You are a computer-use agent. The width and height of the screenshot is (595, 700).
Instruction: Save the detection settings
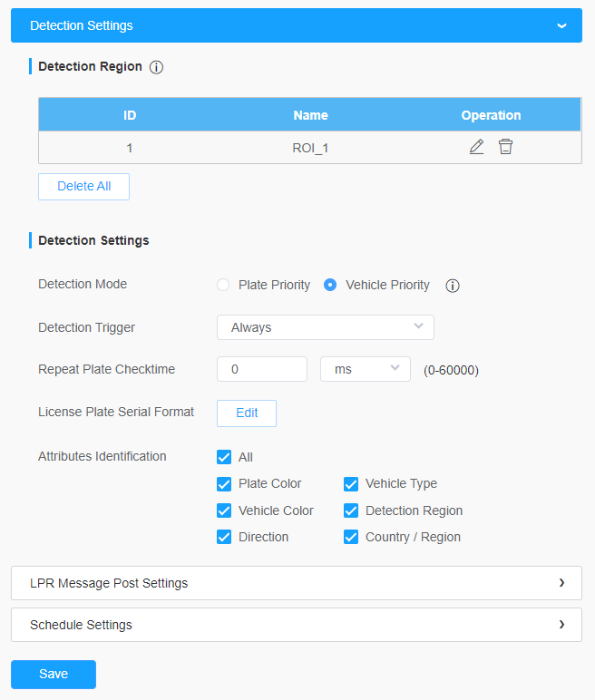[54, 674]
